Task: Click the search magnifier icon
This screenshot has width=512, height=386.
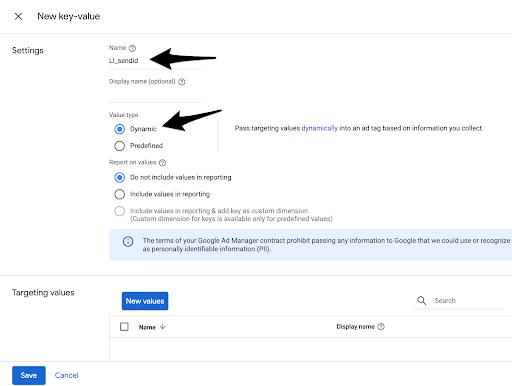Action: point(422,301)
